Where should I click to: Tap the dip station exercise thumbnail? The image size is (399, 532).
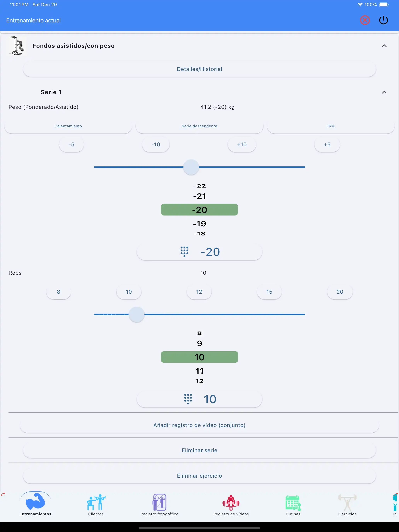click(17, 46)
